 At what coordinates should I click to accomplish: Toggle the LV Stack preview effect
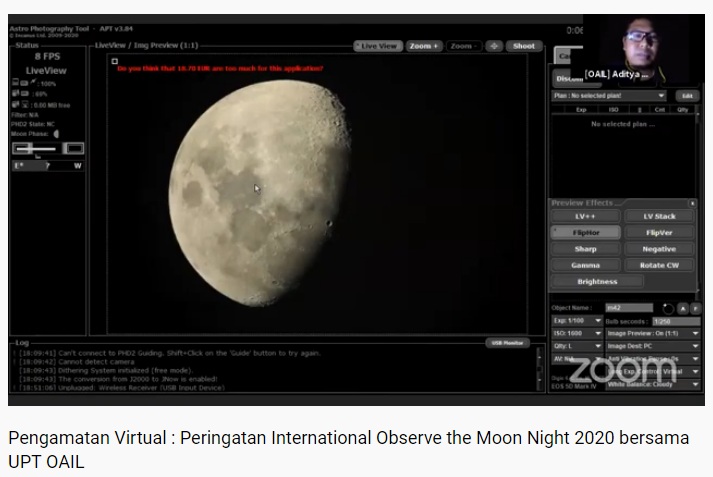pyautogui.click(x=659, y=216)
